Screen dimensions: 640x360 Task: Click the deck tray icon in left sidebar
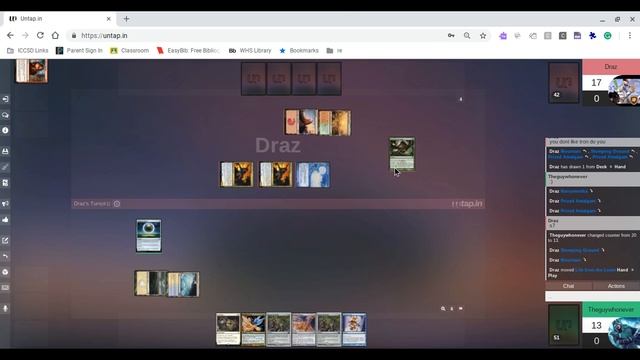click(x=5, y=151)
